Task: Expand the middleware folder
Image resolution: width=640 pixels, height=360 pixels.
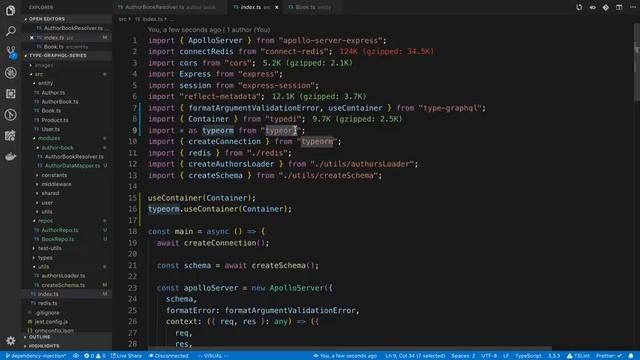Action: point(66,184)
